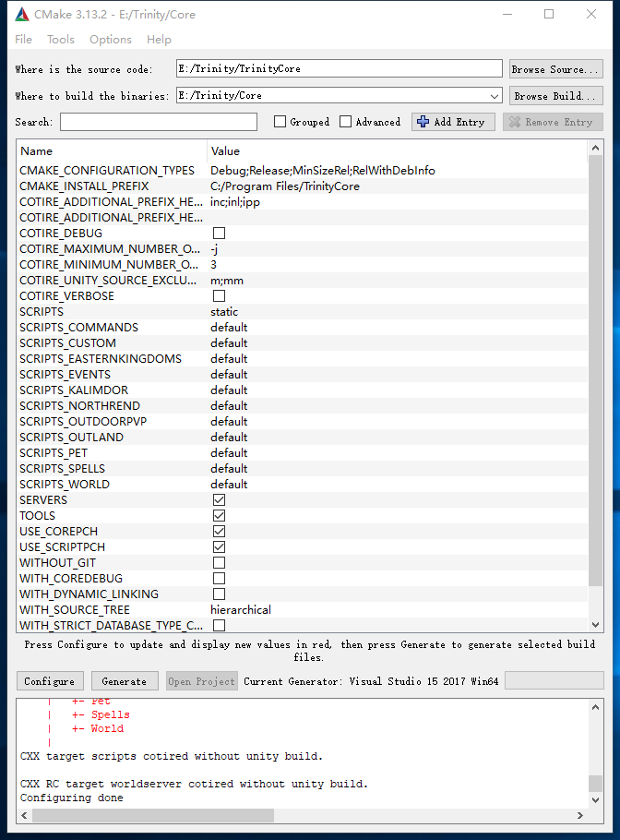Click the plus icon on Add Entry
This screenshot has height=840, width=620.
(x=423, y=122)
